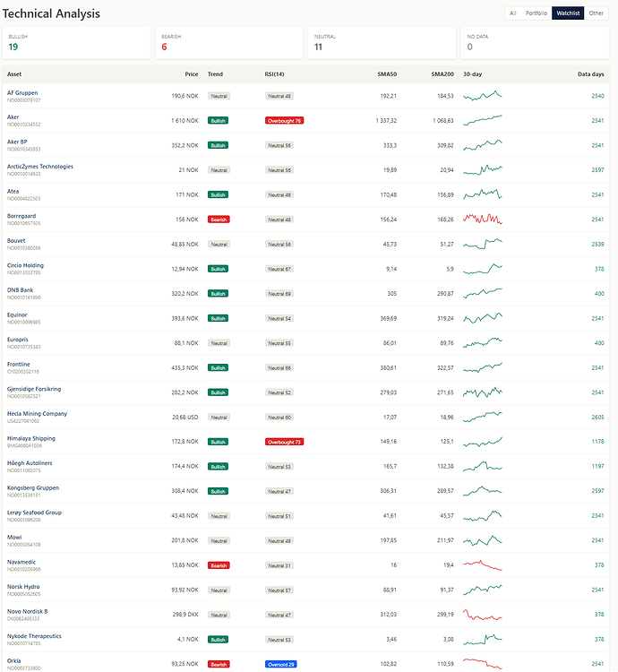Viewport: 618px width, 672px height.
Task: Open the Lerøy Seafood Group link
Action: pos(34,513)
